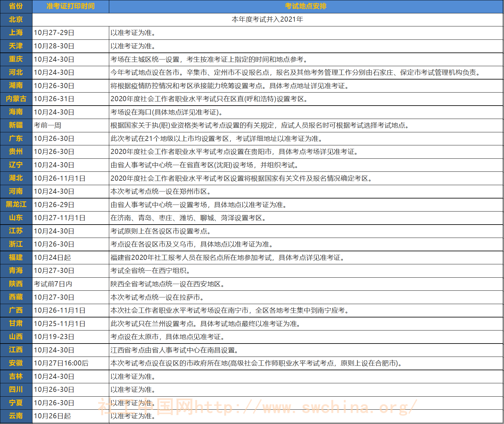Screen dimensions: 504x424
Task: Click 10月24日起 in the 福建 row
Action: tap(52, 258)
